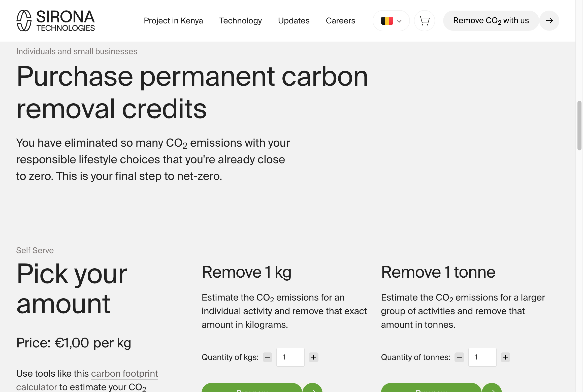The height and width of the screenshot is (392, 583).
Task: Follow the carbon footprint calculator link
Action: coord(124,374)
